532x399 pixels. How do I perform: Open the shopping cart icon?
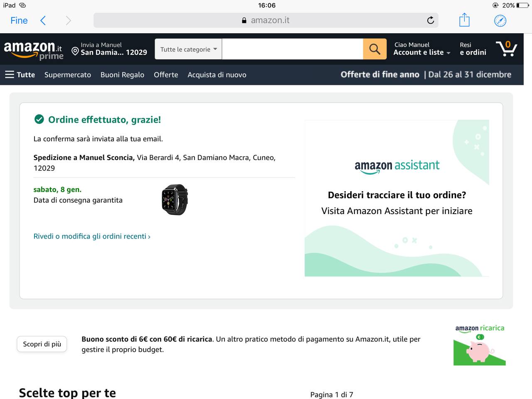pyautogui.click(x=506, y=49)
